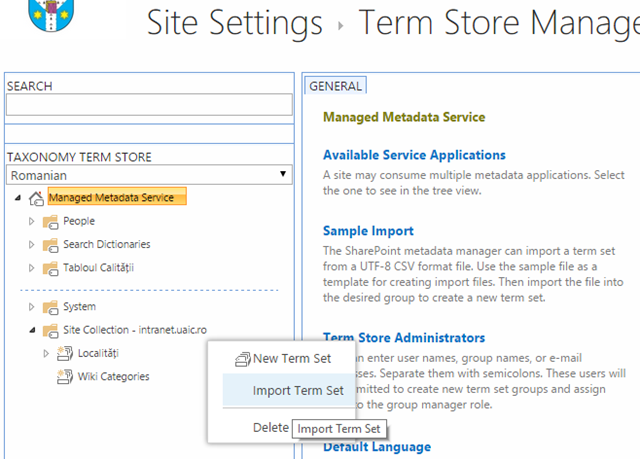Click the Tabloul Calității folder icon

(50, 267)
